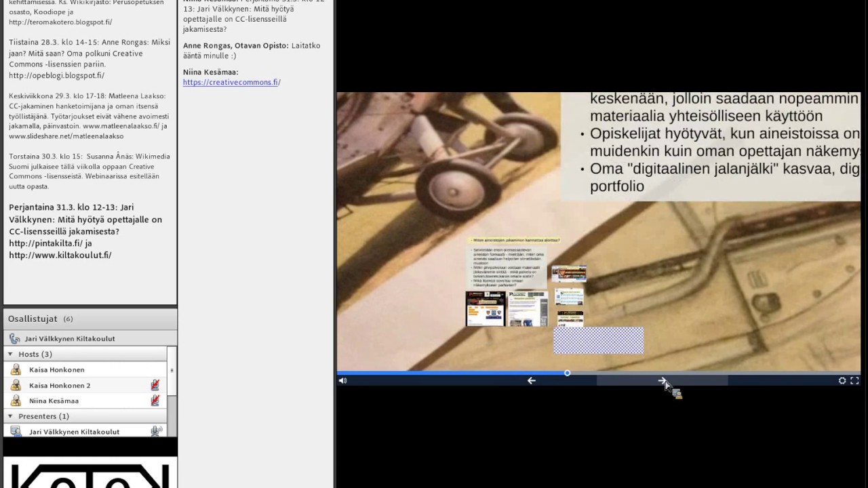This screenshot has height=488, width=868.
Task: Click the Prezi next arrow button
Action: (662, 381)
